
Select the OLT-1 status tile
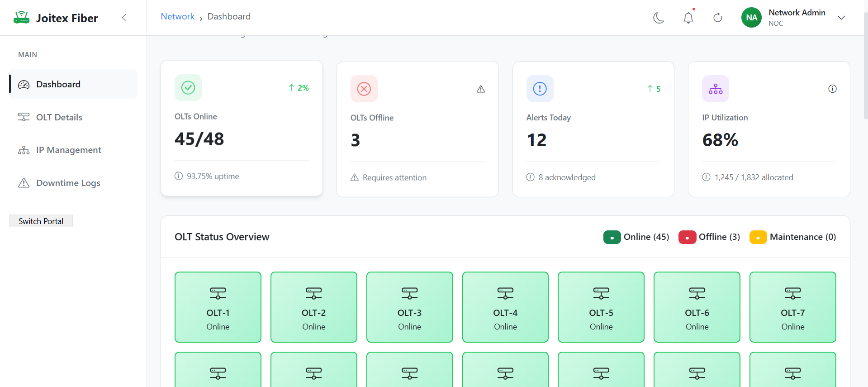[218, 307]
